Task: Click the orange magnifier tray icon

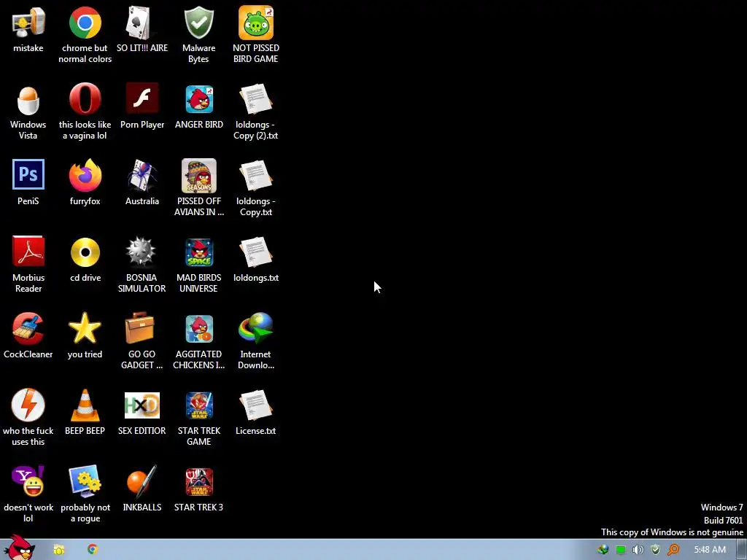Action: [673, 550]
